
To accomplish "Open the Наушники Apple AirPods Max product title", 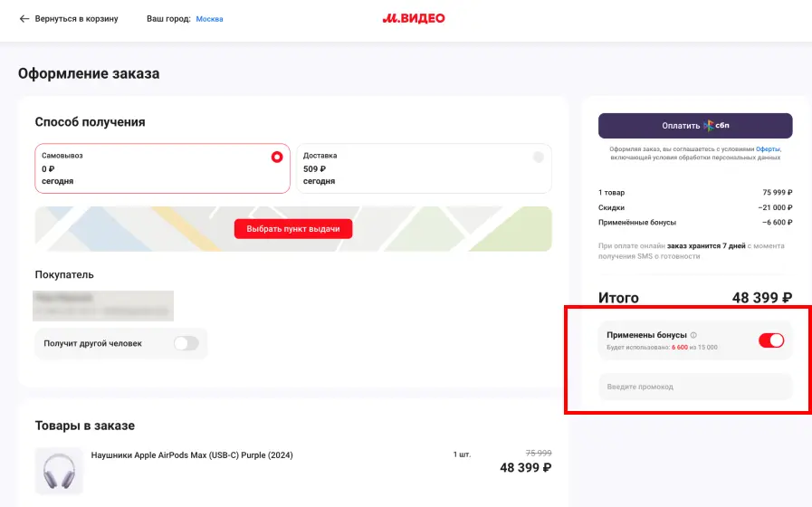I will click(x=192, y=455).
